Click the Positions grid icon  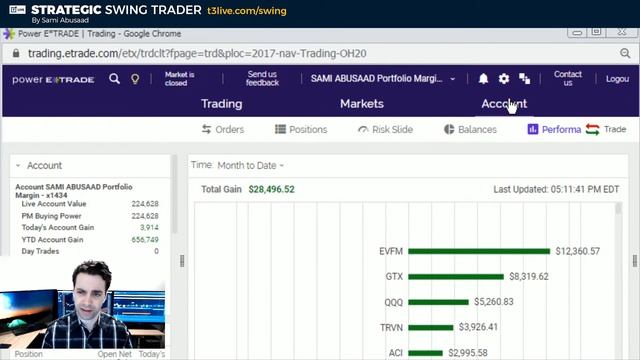pyautogui.click(x=280, y=129)
